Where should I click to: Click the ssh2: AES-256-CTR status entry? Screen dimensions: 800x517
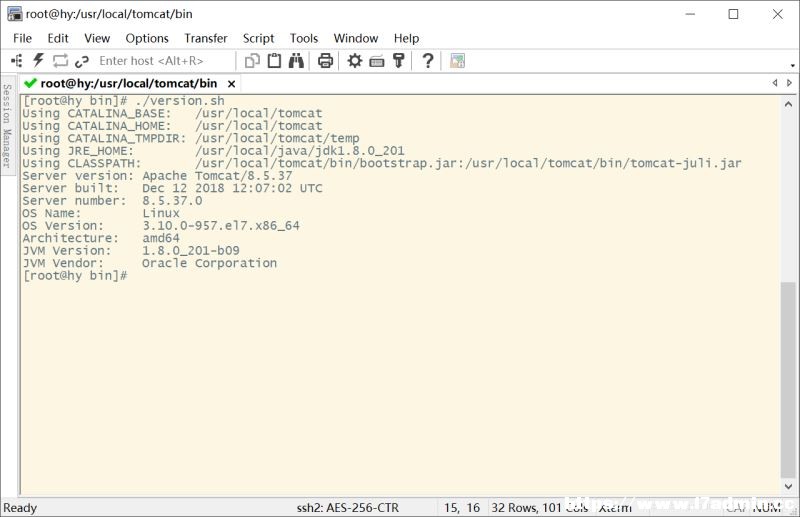[x=347, y=508]
